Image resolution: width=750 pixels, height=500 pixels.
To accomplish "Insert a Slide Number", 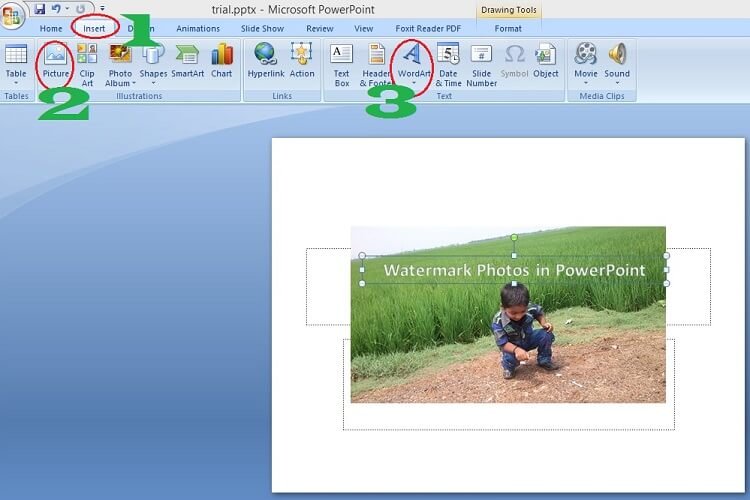I will tap(481, 65).
